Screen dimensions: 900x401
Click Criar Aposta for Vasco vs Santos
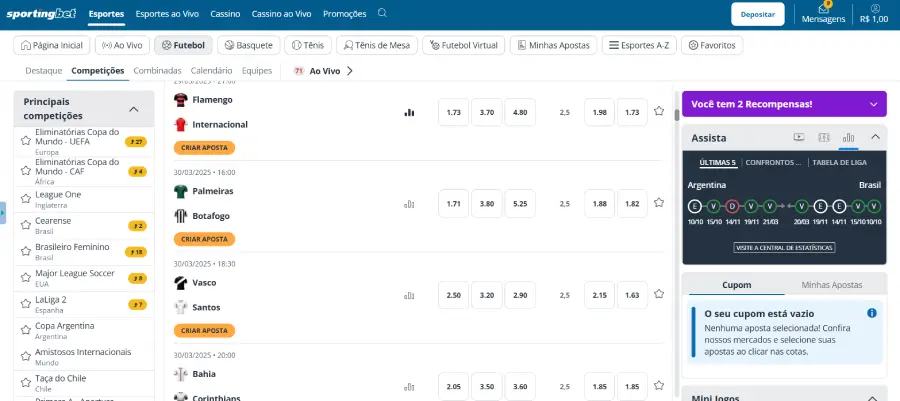pos(204,330)
